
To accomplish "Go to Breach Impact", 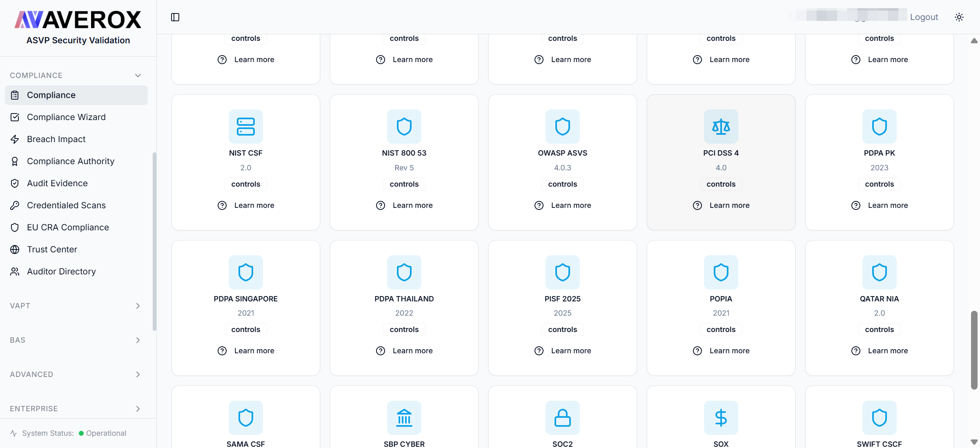I will pyautogui.click(x=76, y=139).
